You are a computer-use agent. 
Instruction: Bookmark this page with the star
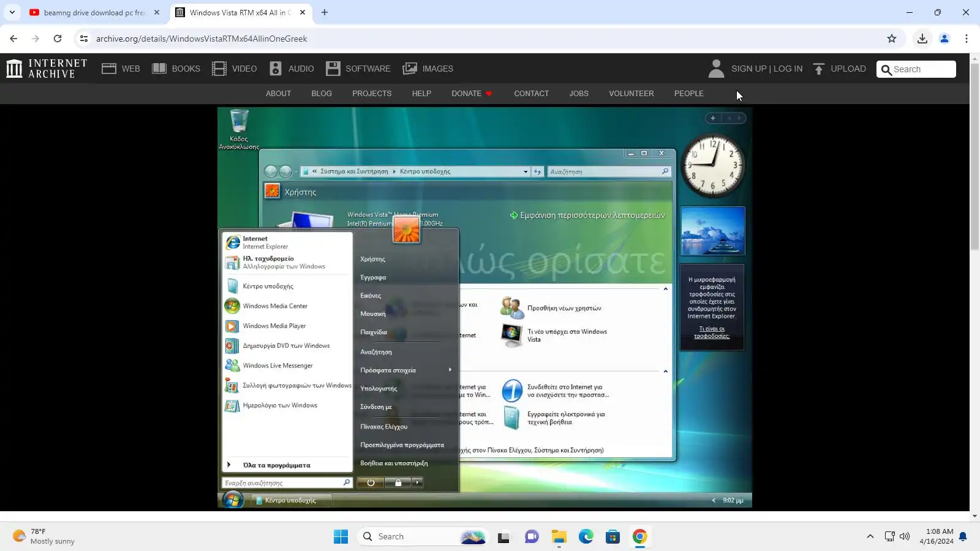pos(892,39)
